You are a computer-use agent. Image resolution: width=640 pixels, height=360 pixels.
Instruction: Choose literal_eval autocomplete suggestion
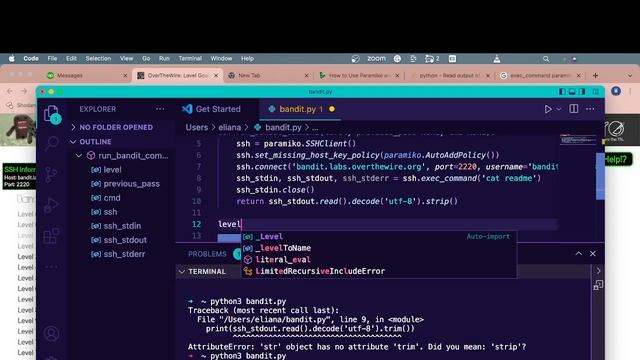[379, 260]
